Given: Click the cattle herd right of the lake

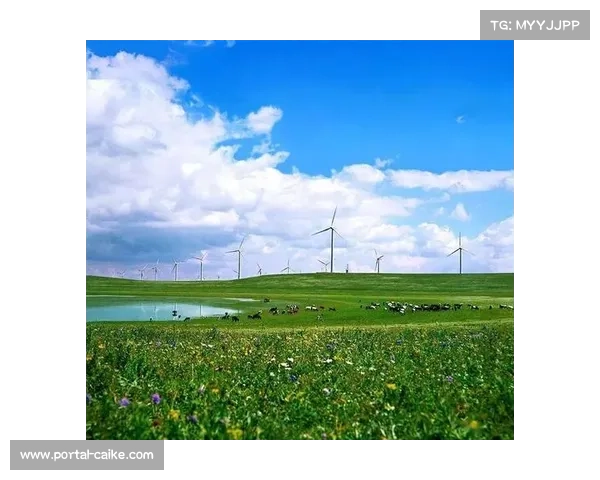Looking at the screenshot, I should tap(420, 307).
